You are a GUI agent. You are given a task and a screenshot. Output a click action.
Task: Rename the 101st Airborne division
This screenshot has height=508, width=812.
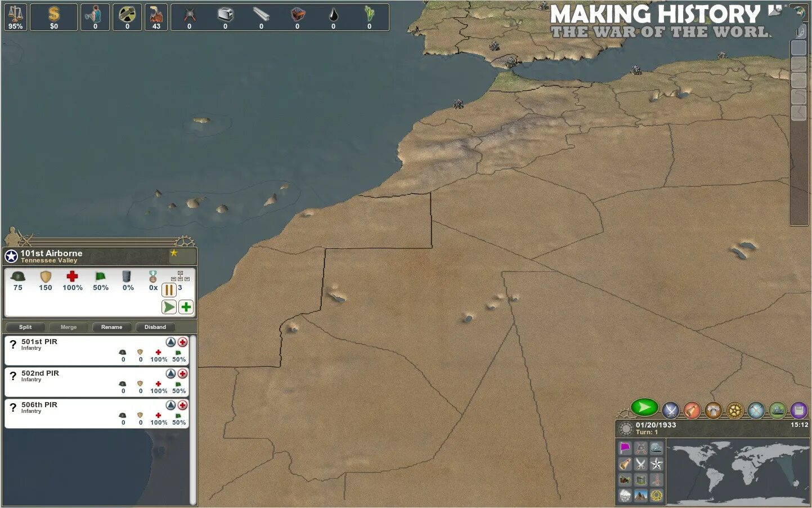111,327
